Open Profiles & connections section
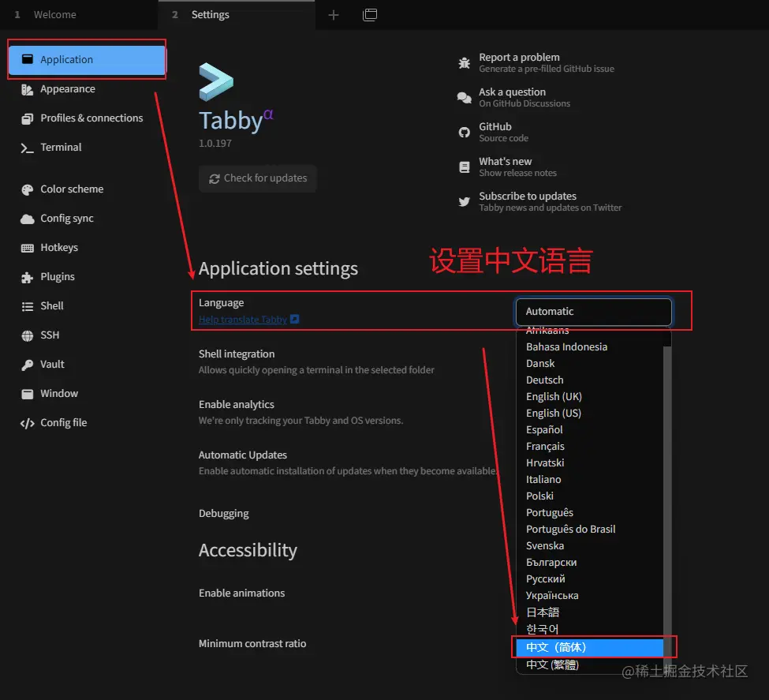Screen dimensions: 769x700 pos(91,118)
